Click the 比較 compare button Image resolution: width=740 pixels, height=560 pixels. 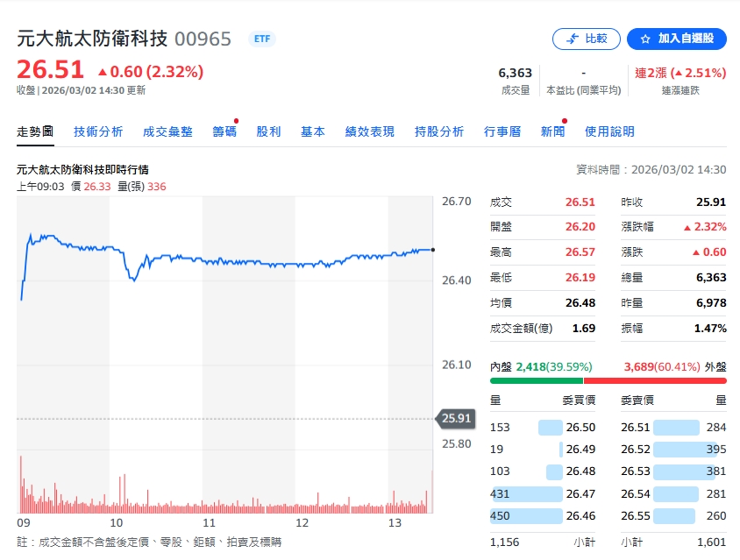(586, 39)
